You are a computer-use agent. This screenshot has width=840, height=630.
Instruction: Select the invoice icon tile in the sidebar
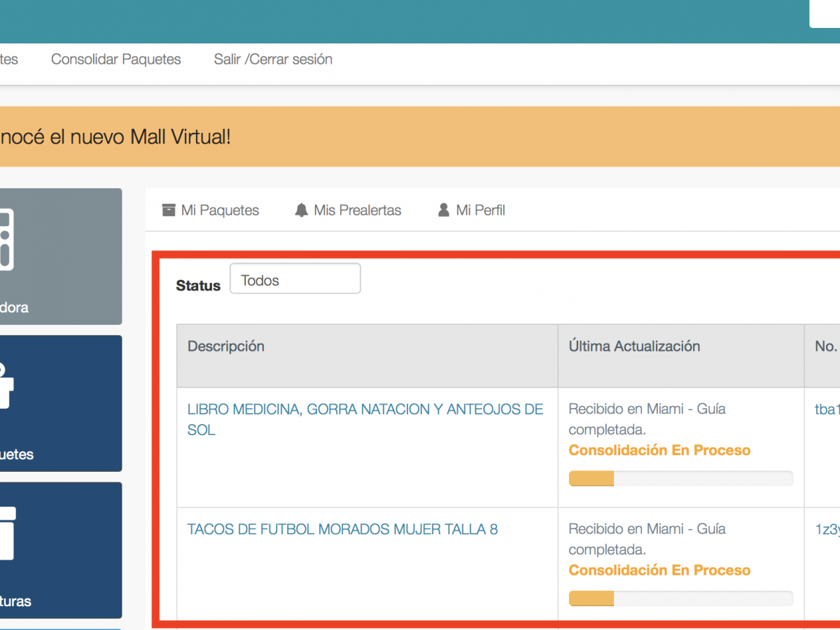pyautogui.click(x=6, y=533)
